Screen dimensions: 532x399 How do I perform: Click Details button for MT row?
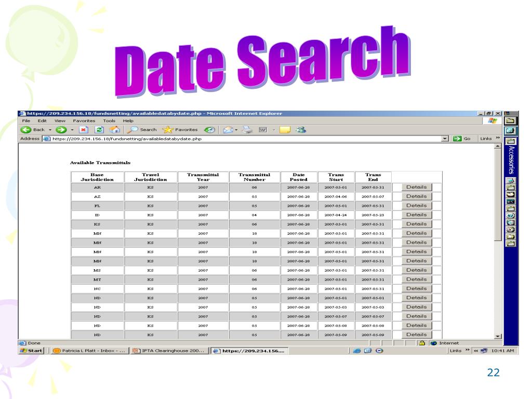417,279
